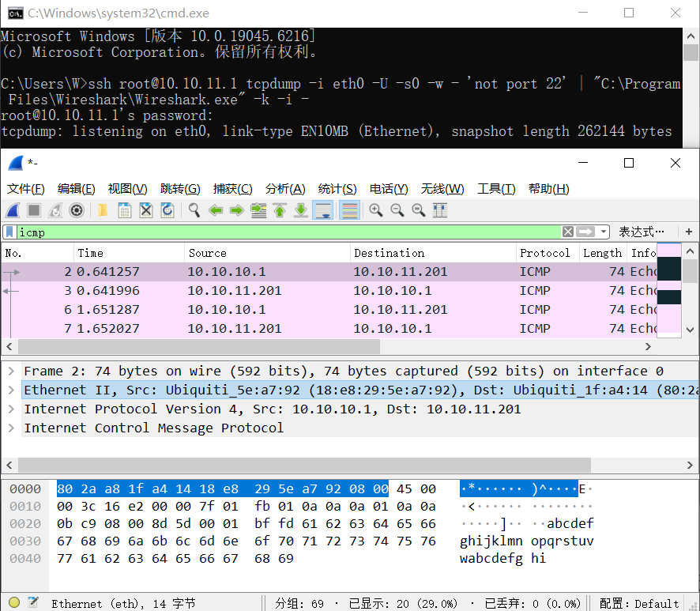Select packet number 6 at 1.651287
Screen dimensions: 700x611
tap(329, 309)
